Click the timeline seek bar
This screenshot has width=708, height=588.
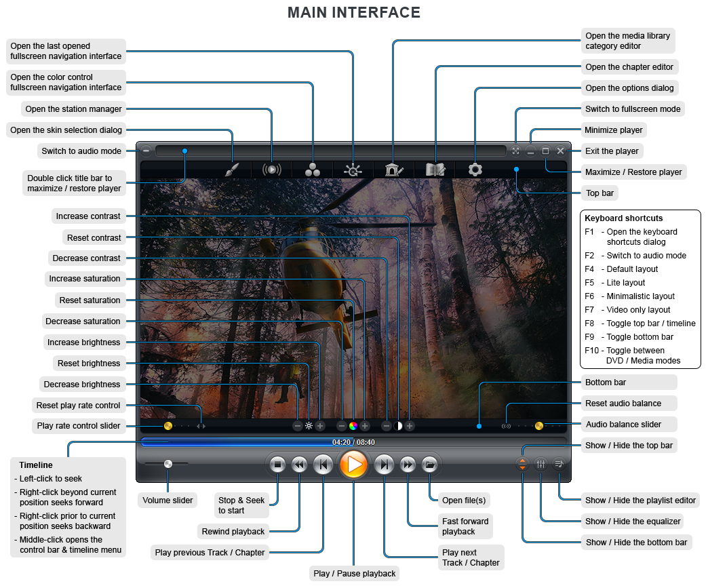click(x=353, y=442)
